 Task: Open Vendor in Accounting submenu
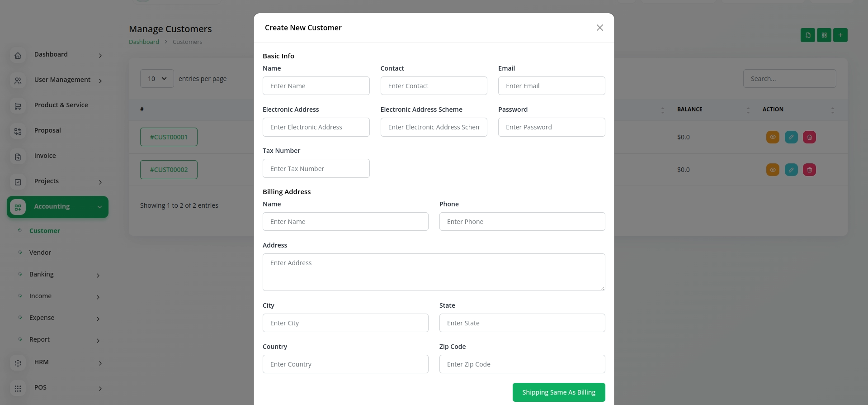point(40,253)
